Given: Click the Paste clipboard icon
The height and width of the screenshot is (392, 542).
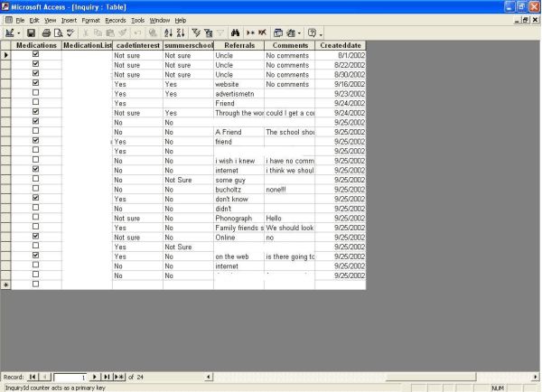Looking at the screenshot, I should pos(110,33).
